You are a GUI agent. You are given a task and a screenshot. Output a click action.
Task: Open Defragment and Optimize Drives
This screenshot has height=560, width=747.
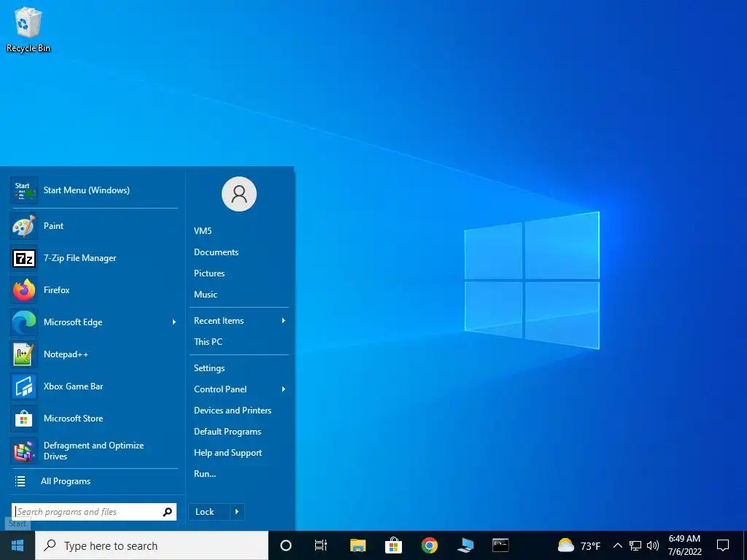[x=94, y=451]
